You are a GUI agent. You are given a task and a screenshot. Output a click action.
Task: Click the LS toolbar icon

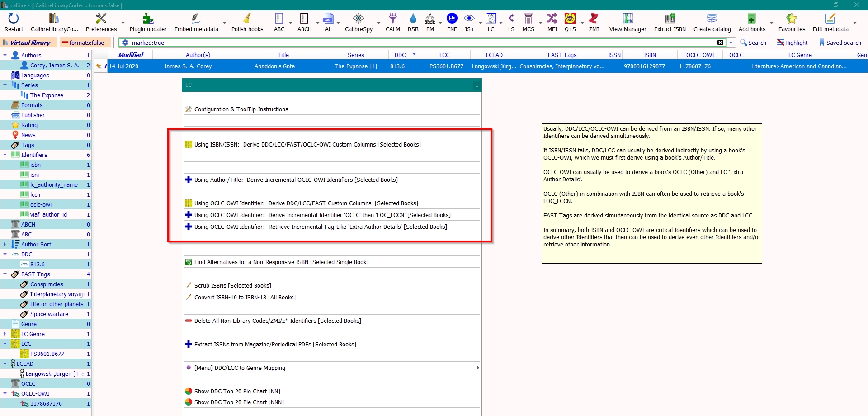[511, 19]
